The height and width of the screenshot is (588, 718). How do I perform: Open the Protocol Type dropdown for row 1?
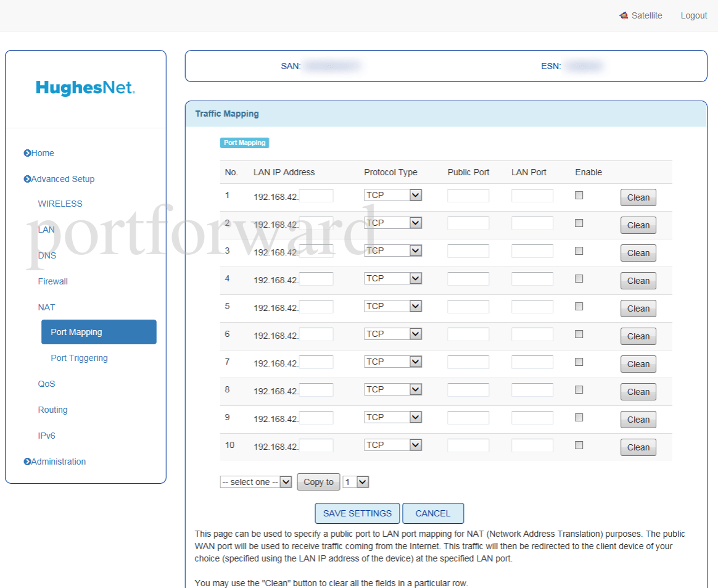(x=393, y=194)
